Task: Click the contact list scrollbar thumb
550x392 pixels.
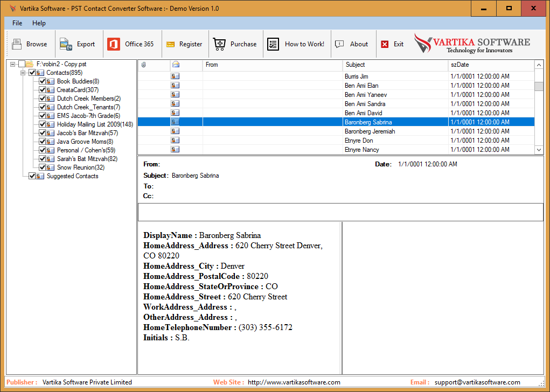Action: point(539,86)
